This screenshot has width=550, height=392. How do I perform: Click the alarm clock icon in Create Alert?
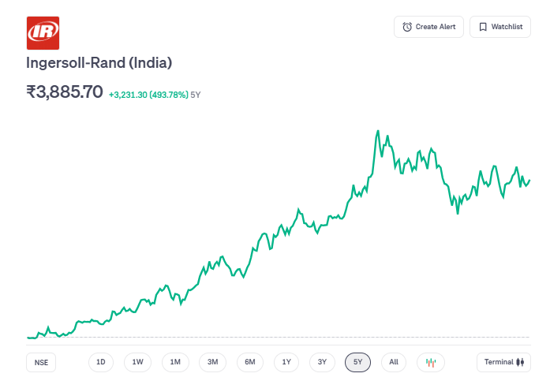click(407, 27)
